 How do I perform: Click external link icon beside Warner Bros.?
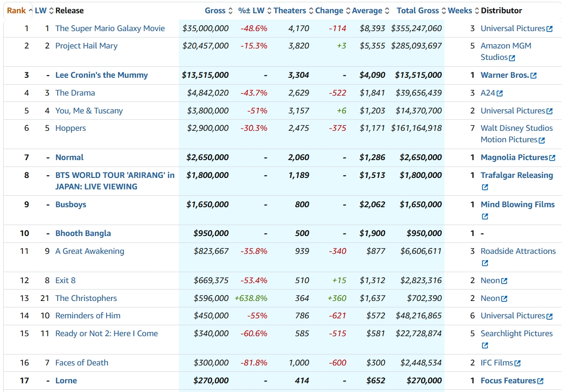[x=534, y=76]
